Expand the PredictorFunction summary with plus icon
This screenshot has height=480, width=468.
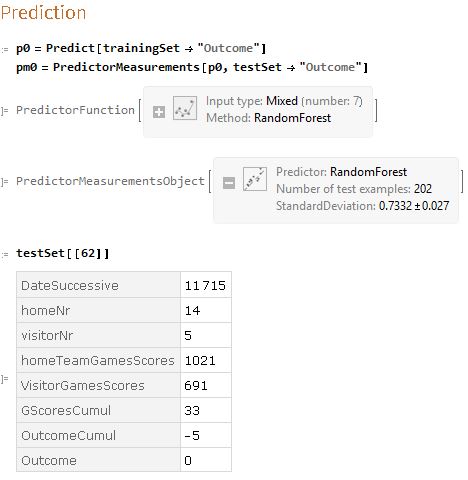point(159,112)
